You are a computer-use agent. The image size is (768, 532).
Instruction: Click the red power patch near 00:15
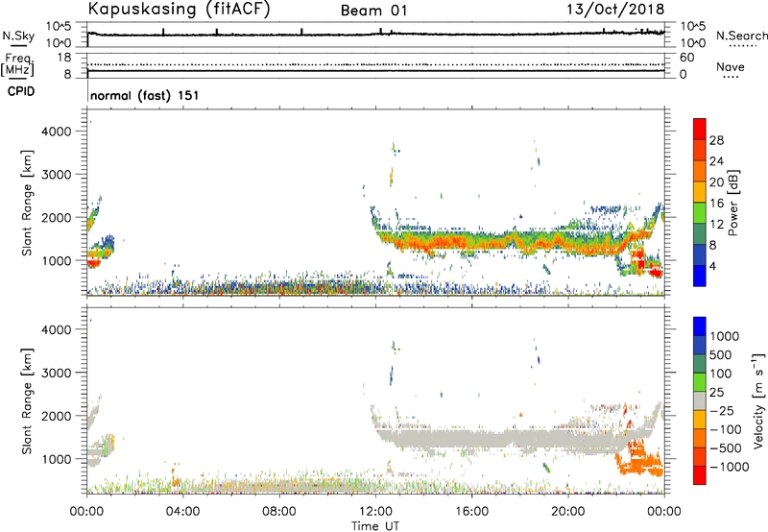(x=93, y=263)
